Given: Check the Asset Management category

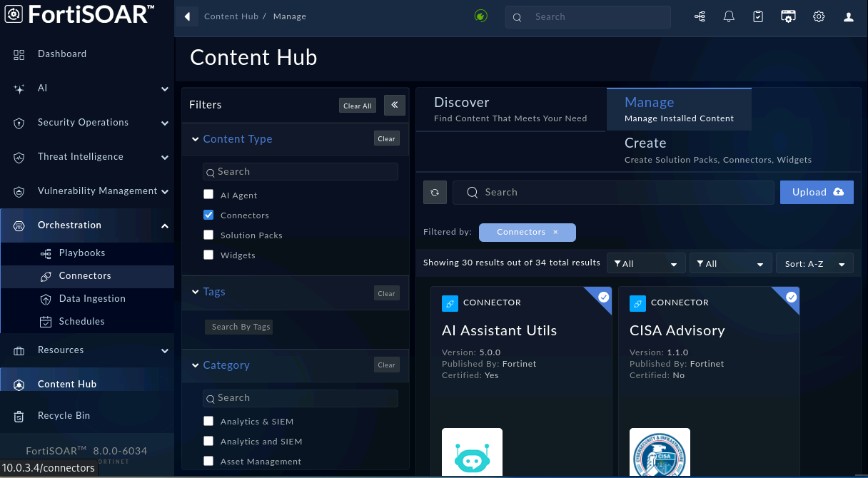Looking at the screenshot, I should [208, 461].
